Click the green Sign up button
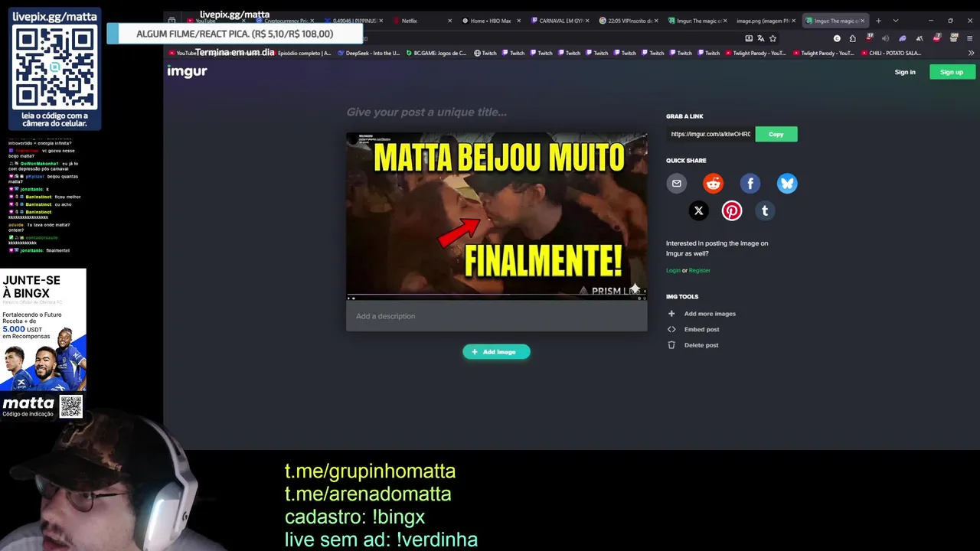 click(952, 72)
